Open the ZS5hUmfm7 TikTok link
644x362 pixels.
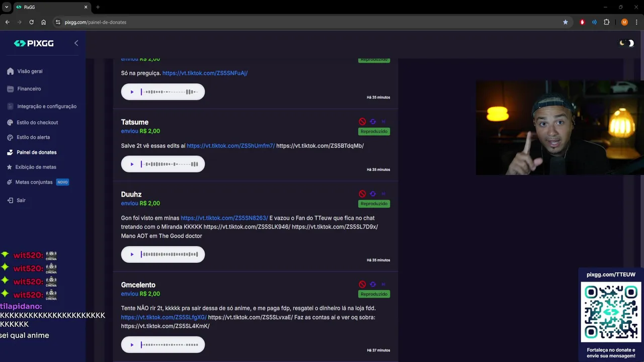point(230,146)
